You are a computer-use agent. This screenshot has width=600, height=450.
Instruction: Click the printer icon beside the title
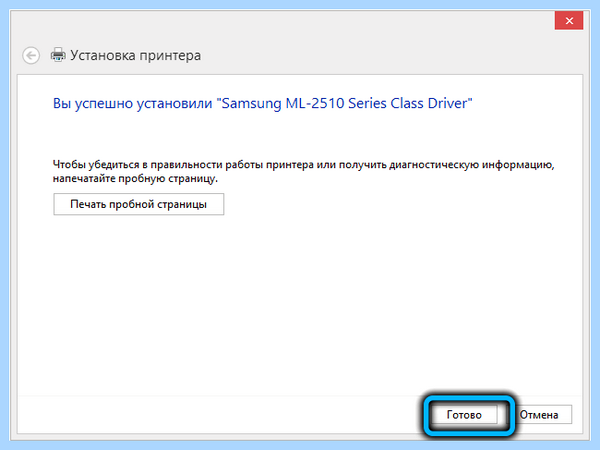58,55
